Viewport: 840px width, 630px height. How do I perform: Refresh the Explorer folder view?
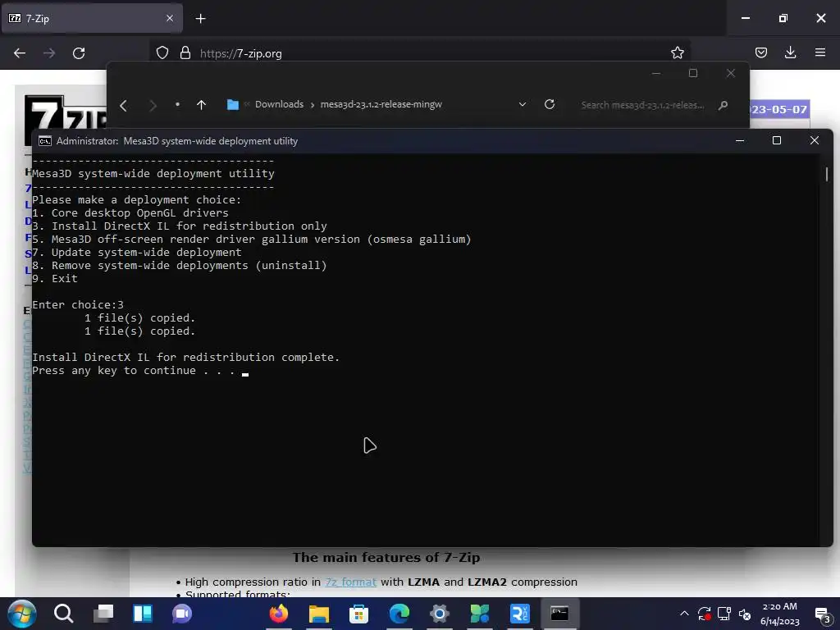click(549, 104)
